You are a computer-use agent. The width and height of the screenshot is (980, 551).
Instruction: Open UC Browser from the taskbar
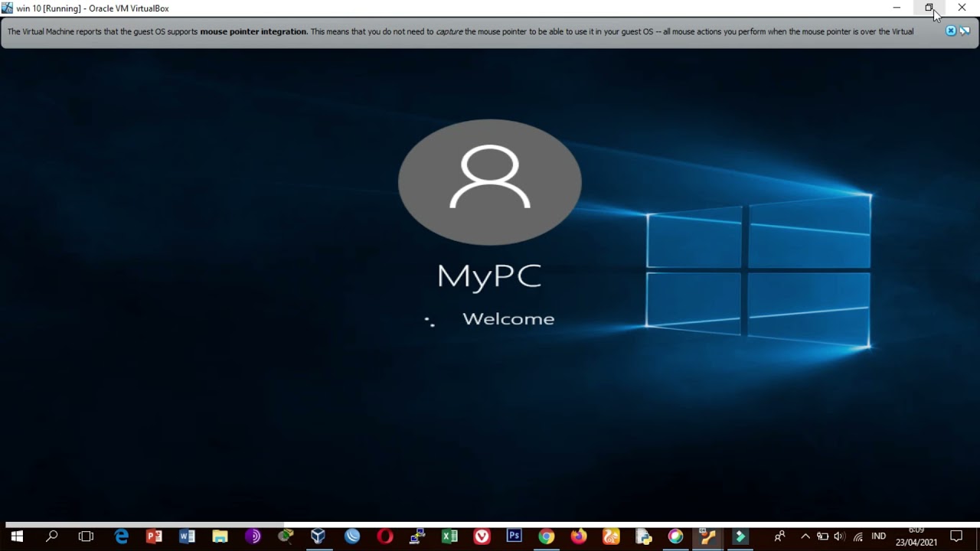tap(610, 536)
